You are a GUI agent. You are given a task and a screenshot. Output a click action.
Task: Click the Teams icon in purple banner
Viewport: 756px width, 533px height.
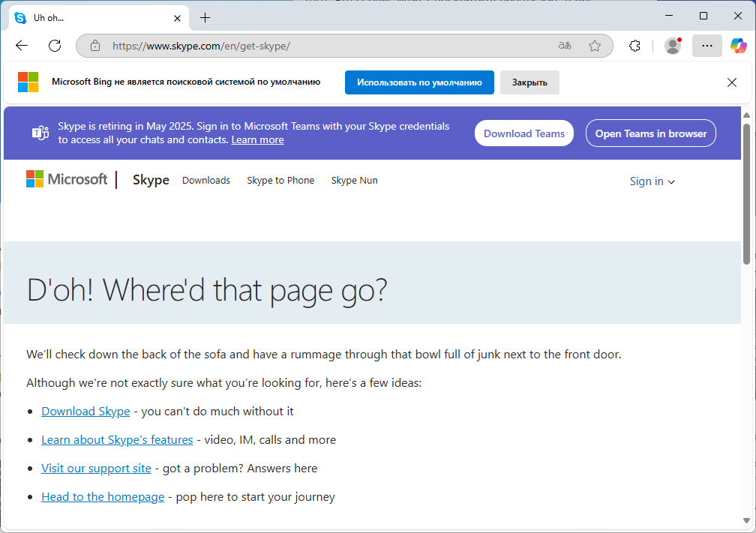tap(40, 133)
